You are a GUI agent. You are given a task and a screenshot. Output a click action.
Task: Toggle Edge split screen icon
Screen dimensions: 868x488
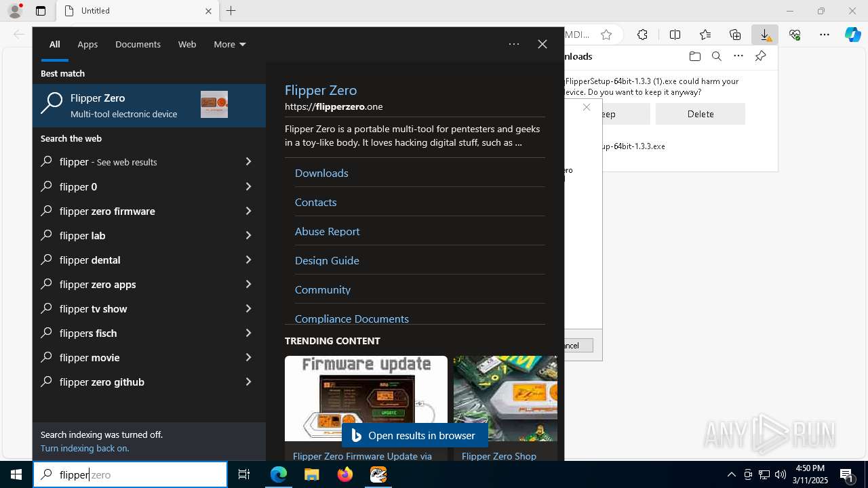pyautogui.click(x=675, y=35)
